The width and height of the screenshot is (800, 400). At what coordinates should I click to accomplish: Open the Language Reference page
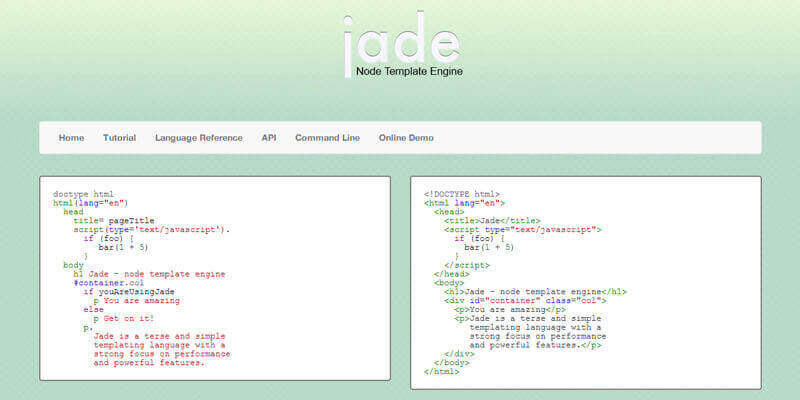tap(198, 138)
